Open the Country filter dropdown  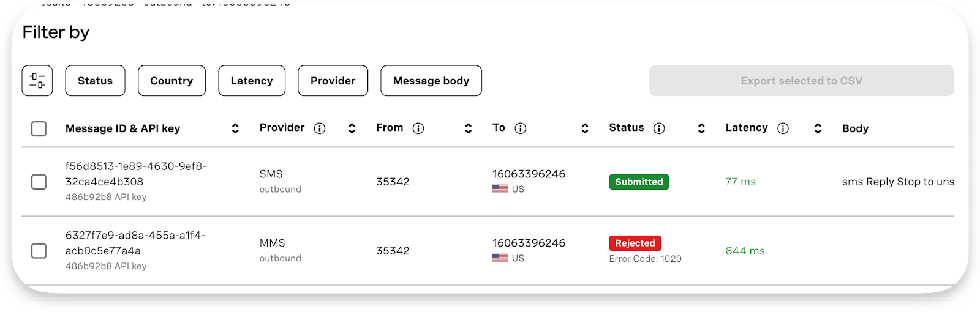pyautogui.click(x=171, y=81)
